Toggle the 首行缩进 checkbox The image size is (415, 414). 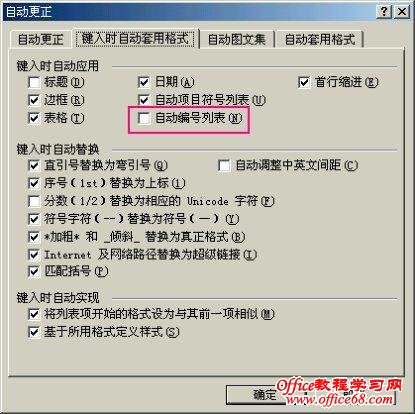[304, 82]
